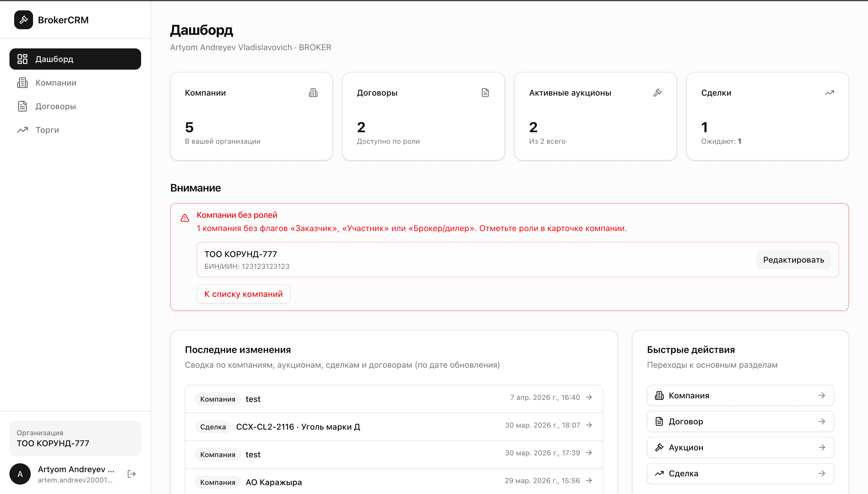Viewport: 868px width, 494px height.
Task: Open the Договор quick action link
Action: click(740, 421)
